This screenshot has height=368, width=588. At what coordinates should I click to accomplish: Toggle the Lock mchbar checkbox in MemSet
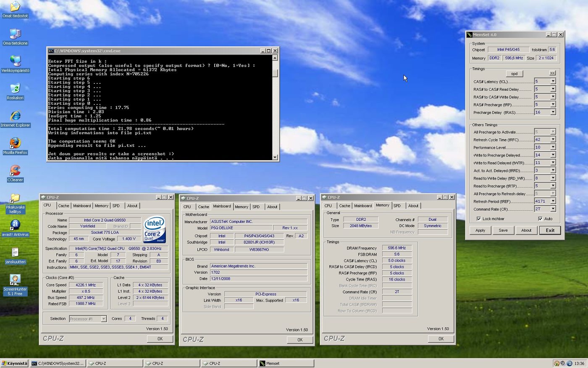[479, 219]
